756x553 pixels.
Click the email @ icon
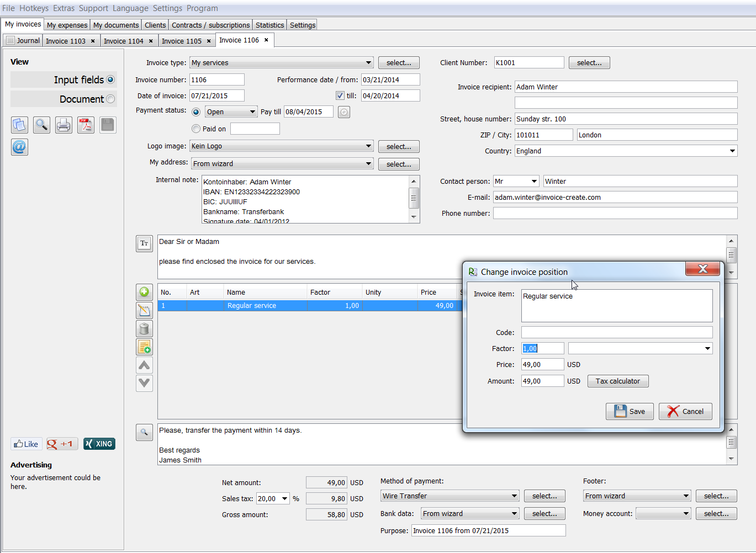19,147
